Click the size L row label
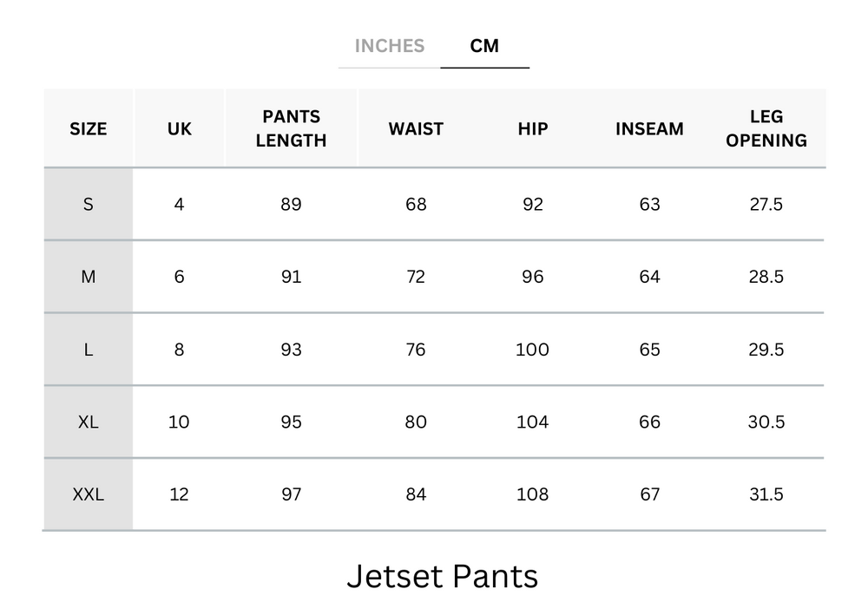Screen dimensions: 868x615 [88, 350]
